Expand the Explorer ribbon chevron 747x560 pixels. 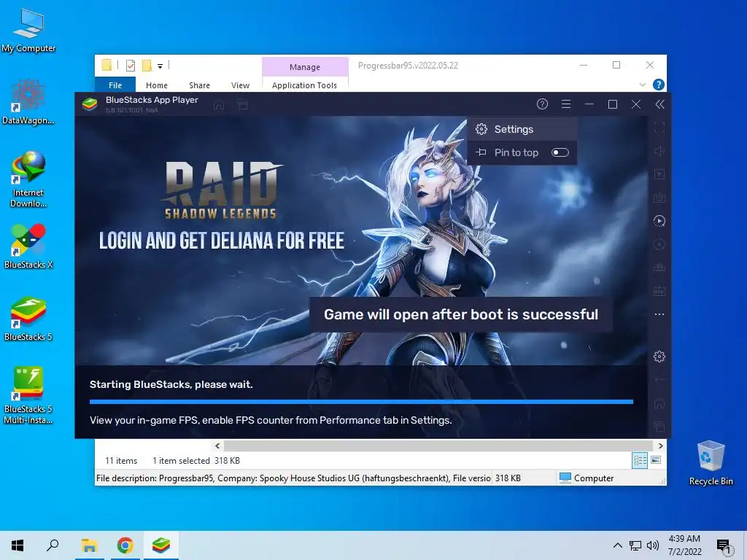(x=642, y=85)
